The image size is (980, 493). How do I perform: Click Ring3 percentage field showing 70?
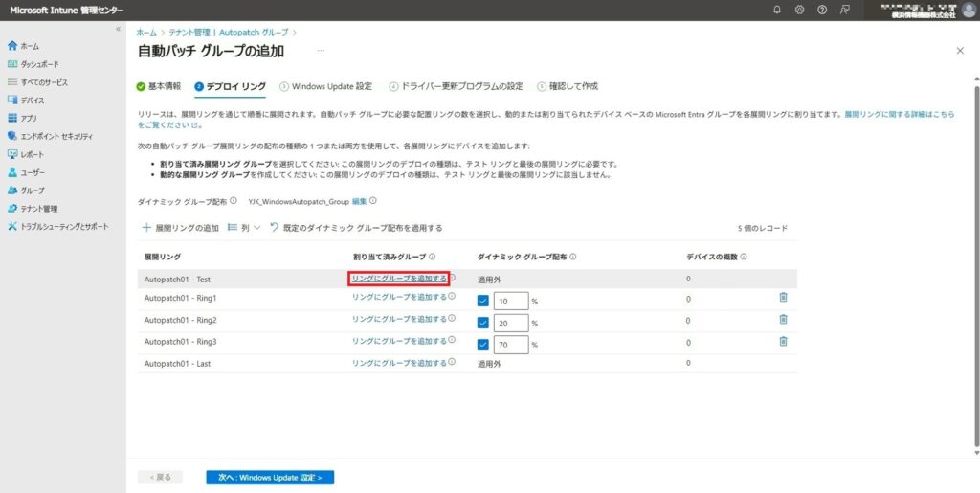(x=511, y=345)
